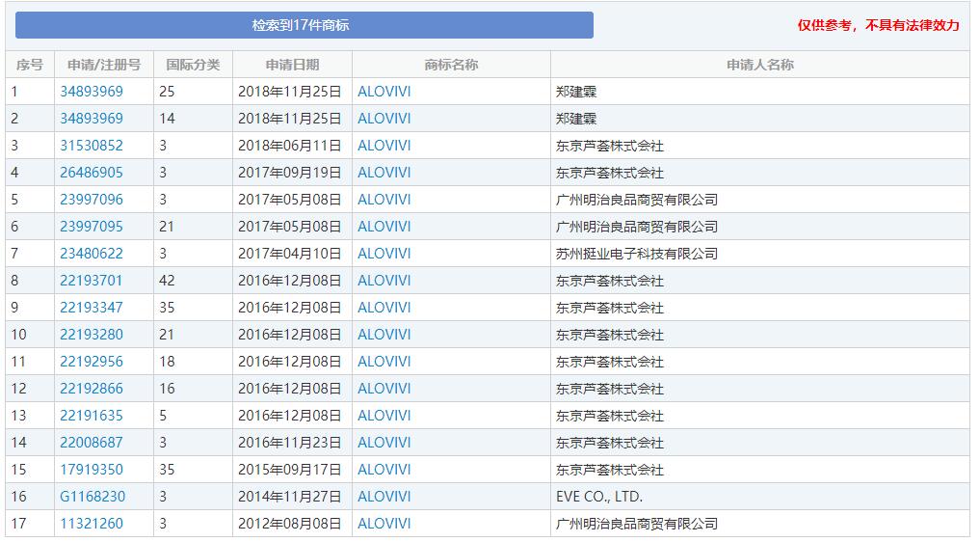Screen dimensions: 980x542
Task: Open ALOVIVI trademark name in row 16
Action: coord(384,497)
